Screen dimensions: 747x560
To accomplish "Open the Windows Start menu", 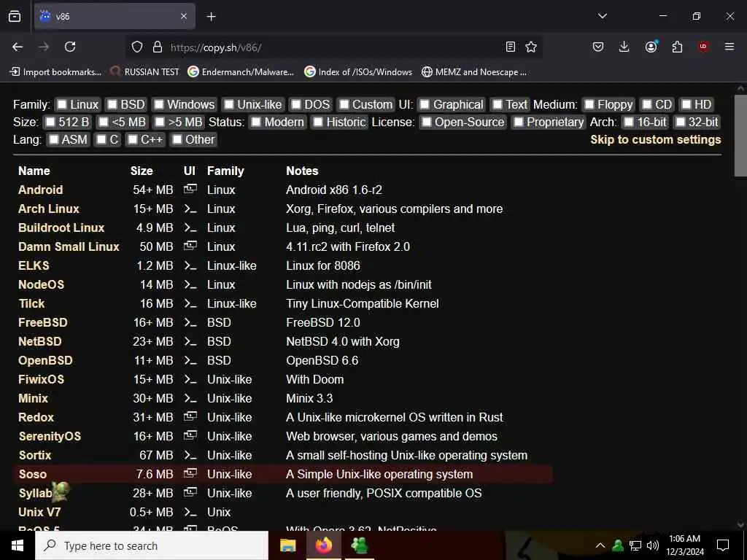I will (18, 545).
